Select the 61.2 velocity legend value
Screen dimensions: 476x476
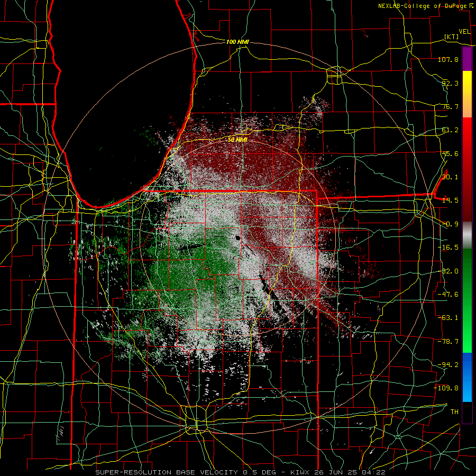(450, 130)
